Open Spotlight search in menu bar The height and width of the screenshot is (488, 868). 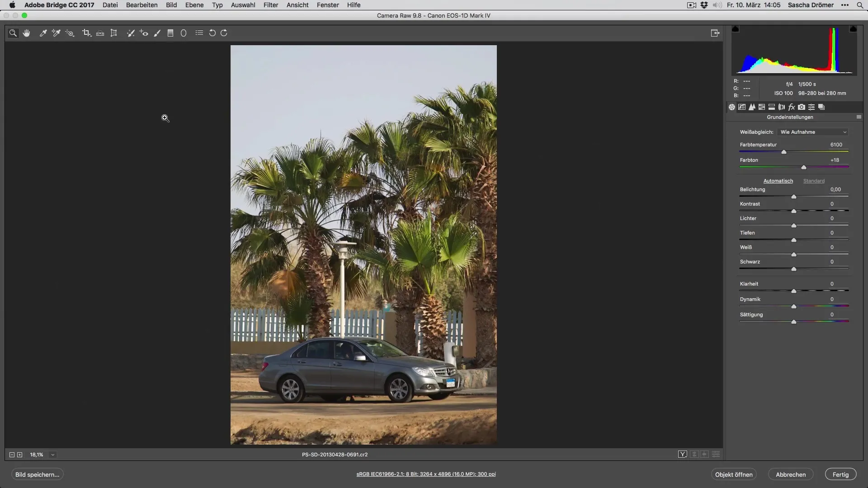pyautogui.click(x=859, y=5)
